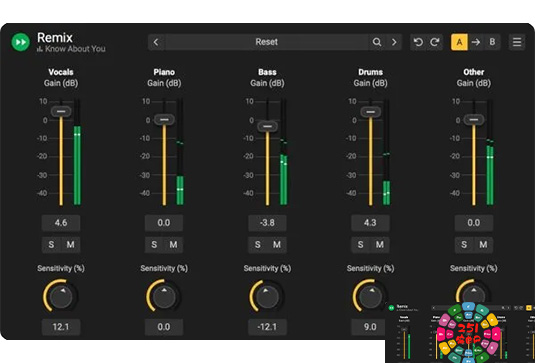This screenshot has width=535, height=363.
Task: Click the Drums sensitivity knob
Action: (x=371, y=296)
